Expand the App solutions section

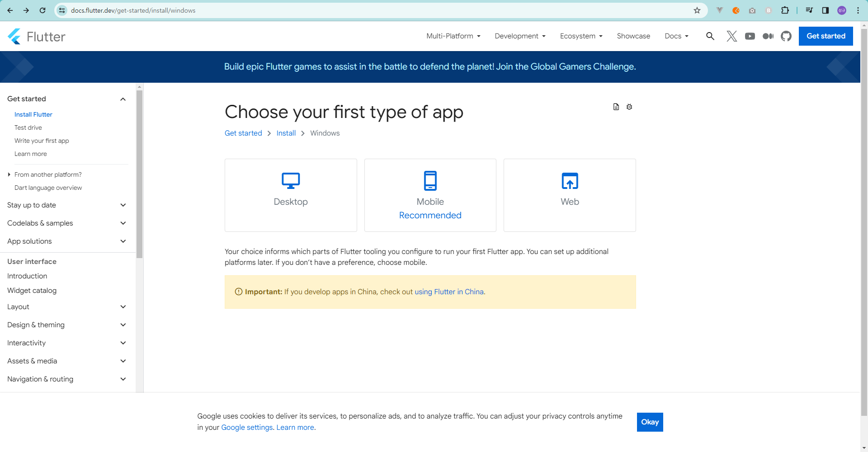[x=123, y=241]
